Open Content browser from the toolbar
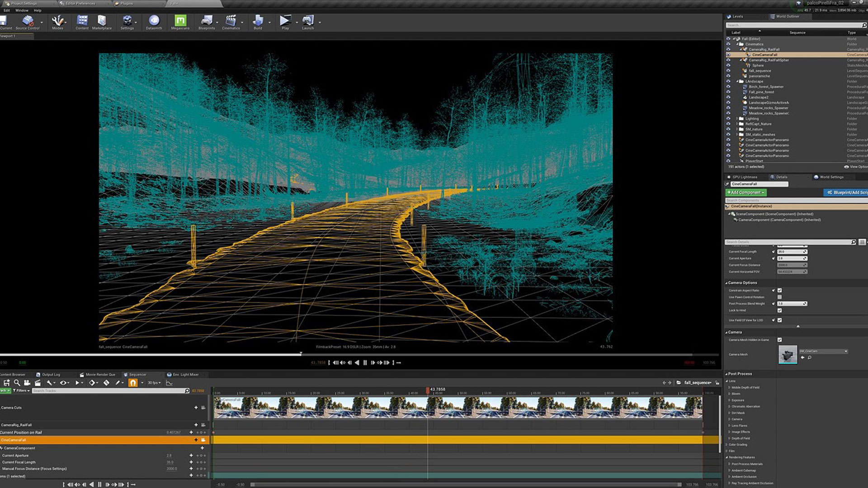This screenshot has height=488, width=868. [82, 22]
